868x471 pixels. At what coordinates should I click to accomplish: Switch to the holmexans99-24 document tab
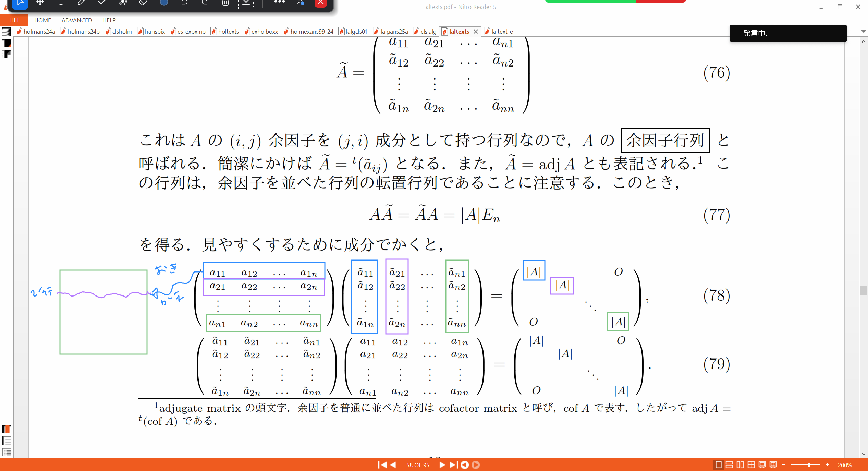tap(308, 32)
